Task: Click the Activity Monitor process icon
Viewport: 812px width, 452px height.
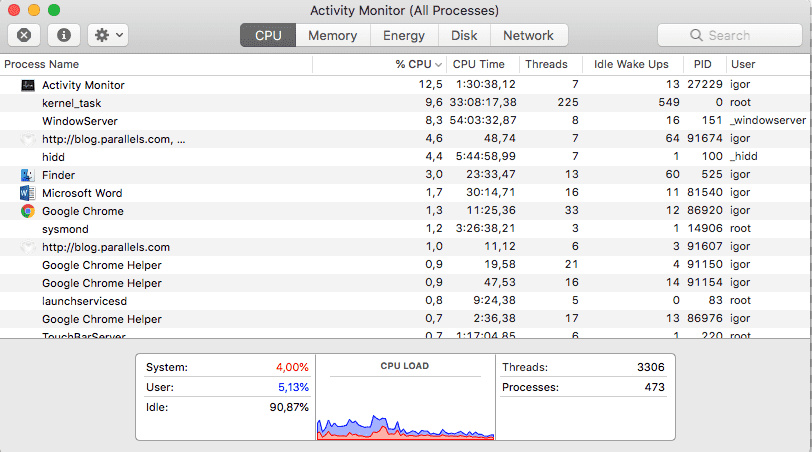Action: [28, 85]
